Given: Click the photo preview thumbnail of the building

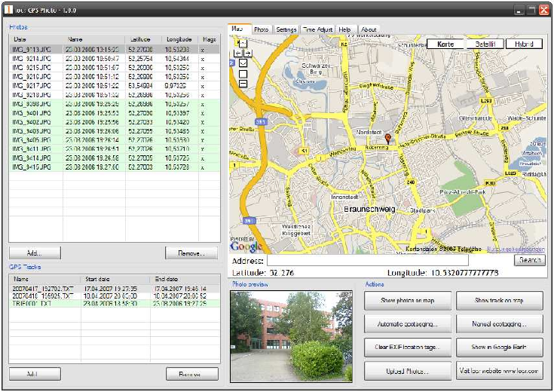Looking at the screenshot, I should coord(290,335).
